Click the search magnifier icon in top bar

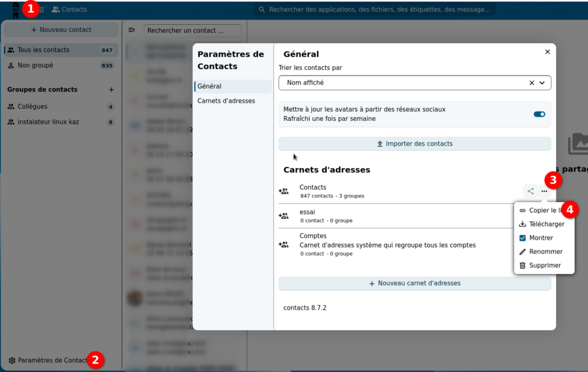(x=262, y=9)
